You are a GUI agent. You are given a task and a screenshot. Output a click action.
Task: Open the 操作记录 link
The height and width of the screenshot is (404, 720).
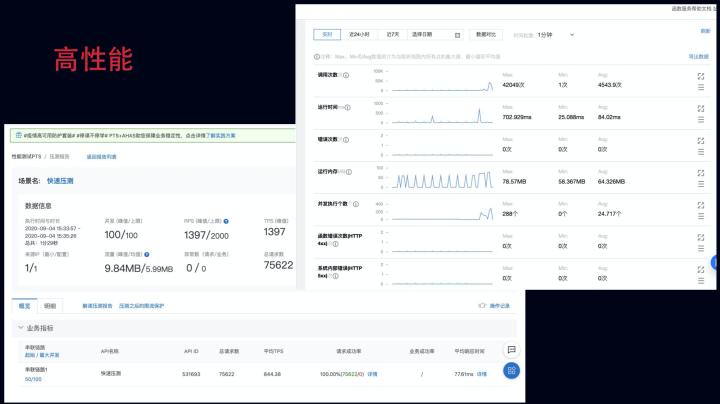click(500, 306)
